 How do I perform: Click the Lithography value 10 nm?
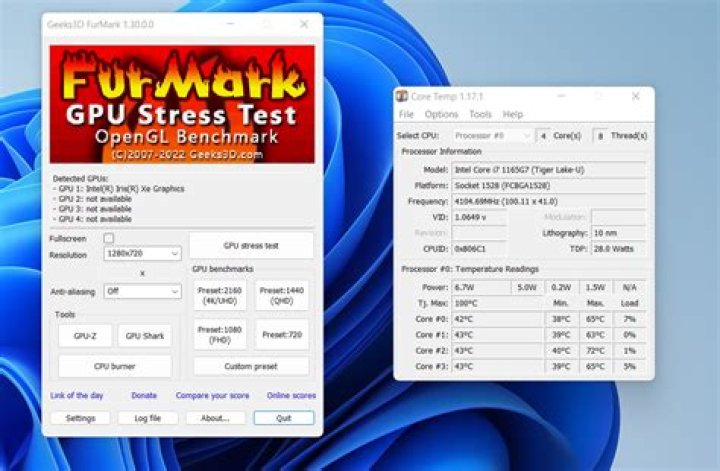619,233
